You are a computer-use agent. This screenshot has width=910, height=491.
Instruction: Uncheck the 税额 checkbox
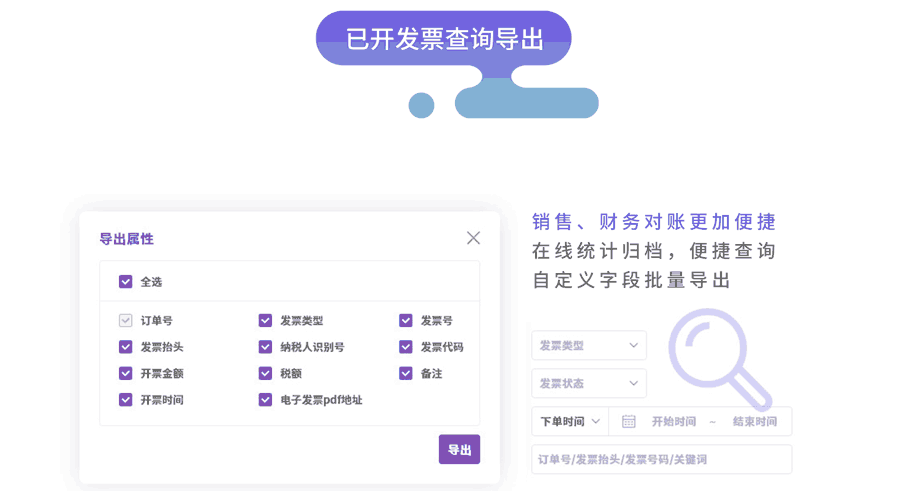click(x=265, y=373)
